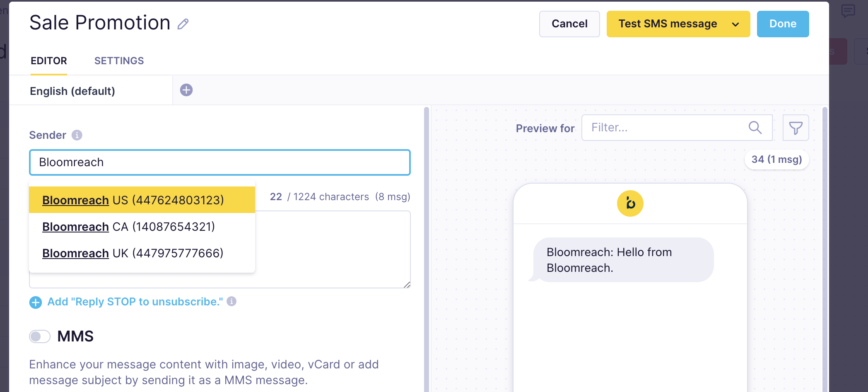Click the preview panel vertical scrollbar
Image resolution: width=868 pixels, height=392 pixels.
pyautogui.click(x=825, y=249)
